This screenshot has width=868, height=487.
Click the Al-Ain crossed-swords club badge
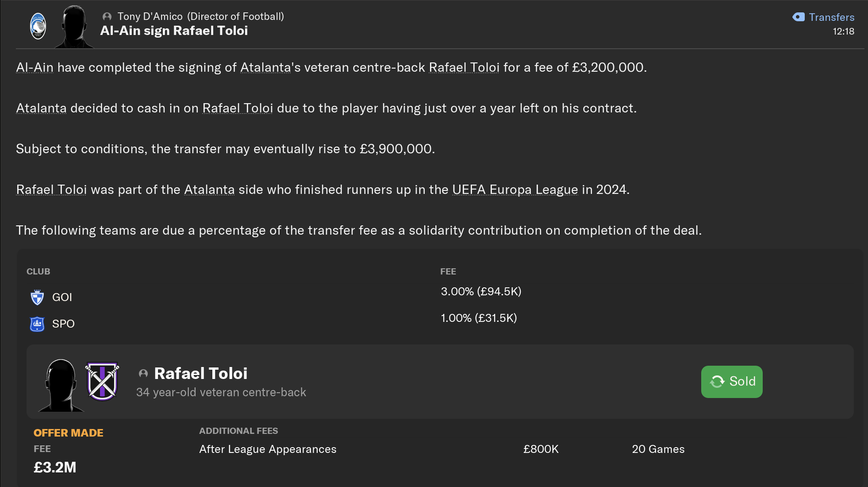click(x=102, y=381)
